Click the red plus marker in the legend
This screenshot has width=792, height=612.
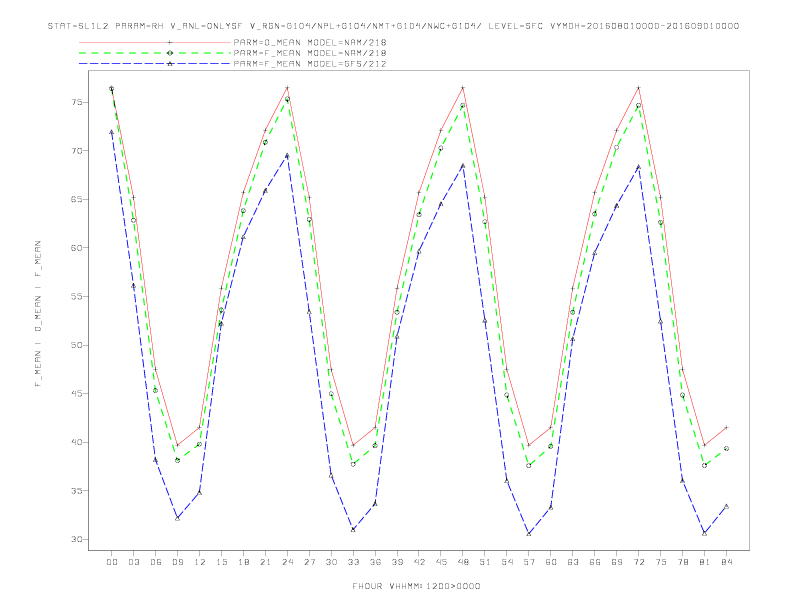pyautogui.click(x=170, y=42)
